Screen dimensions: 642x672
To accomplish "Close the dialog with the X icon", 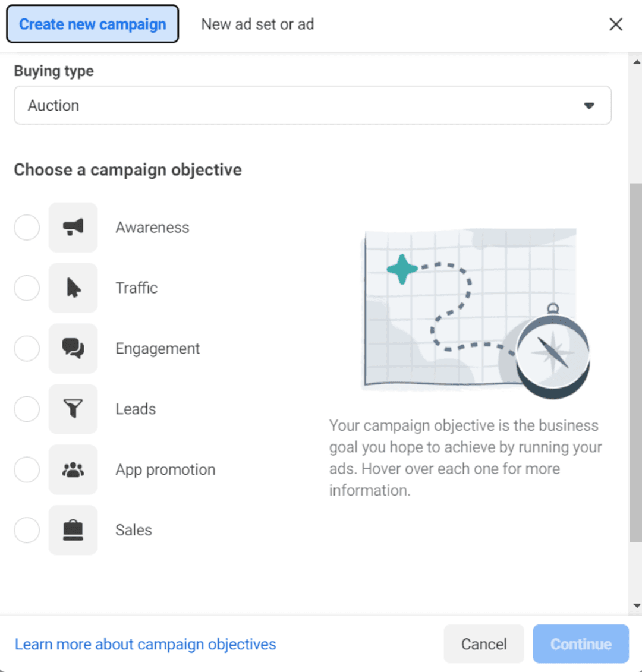I will pyautogui.click(x=616, y=24).
